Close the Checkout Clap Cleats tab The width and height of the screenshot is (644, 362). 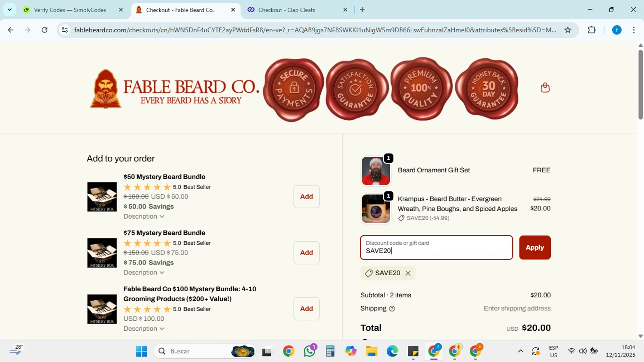coord(345,10)
